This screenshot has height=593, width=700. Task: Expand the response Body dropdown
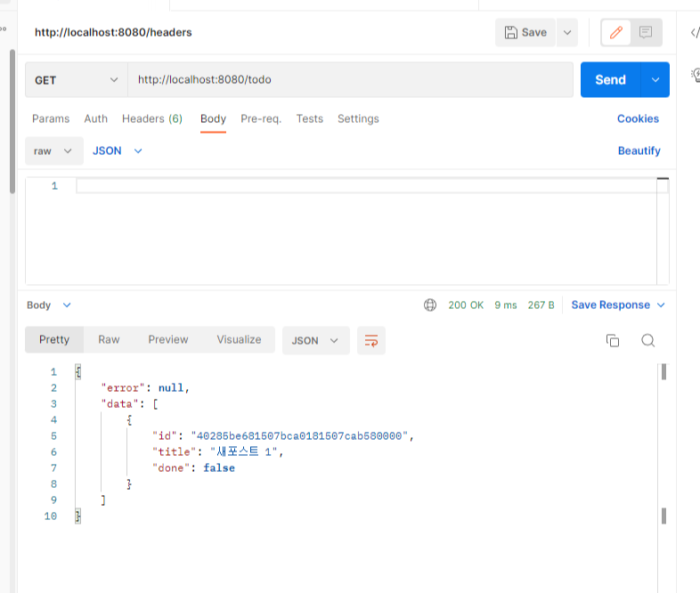(49, 305)
